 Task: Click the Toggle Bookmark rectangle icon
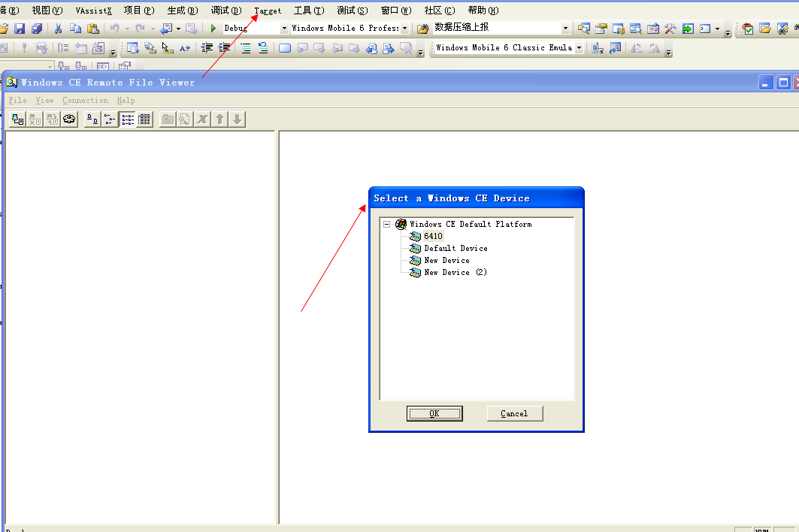point(285,48)
